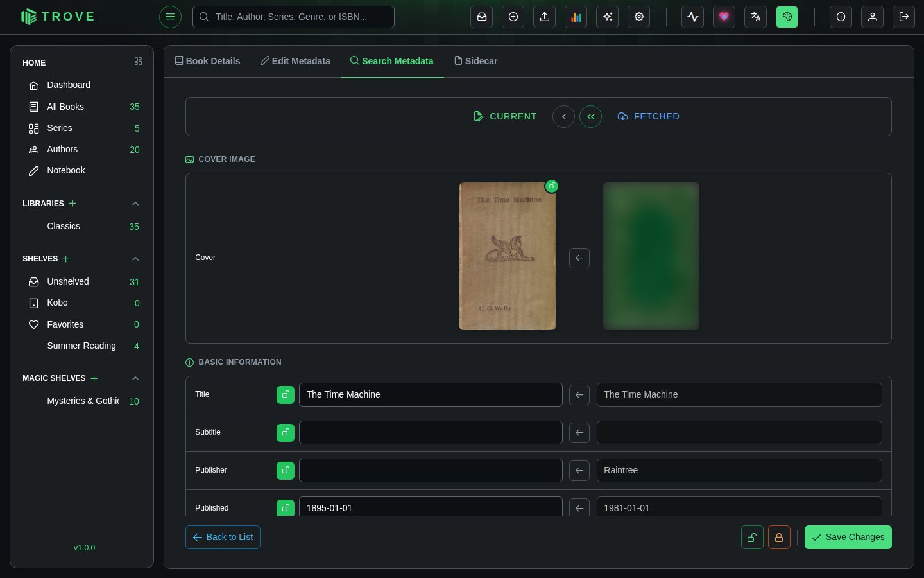Image resolution: width=924 pixels, height=578 pixels.
Task: Click Back to List button
Action: (223, 538)
